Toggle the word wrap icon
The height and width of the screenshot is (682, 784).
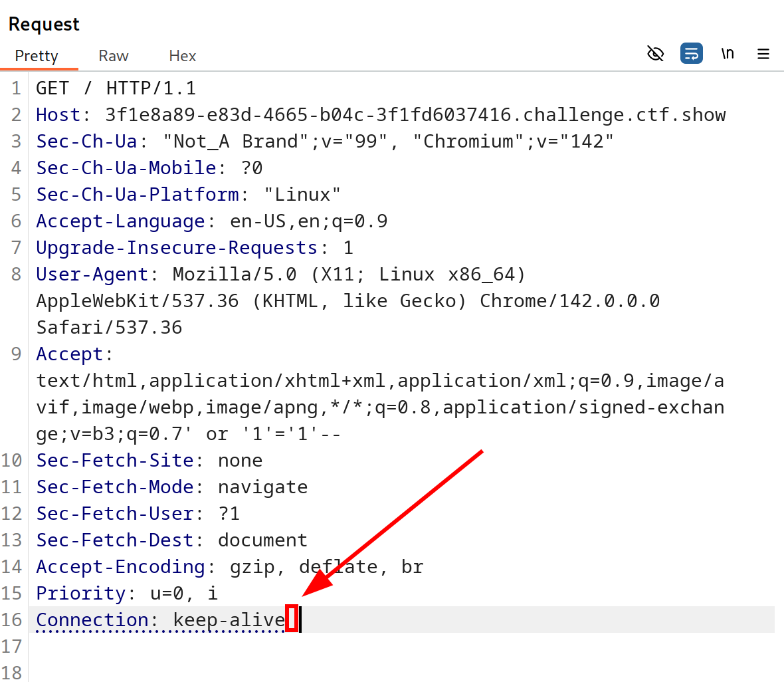pyautogui.click(x=691, y=54)
